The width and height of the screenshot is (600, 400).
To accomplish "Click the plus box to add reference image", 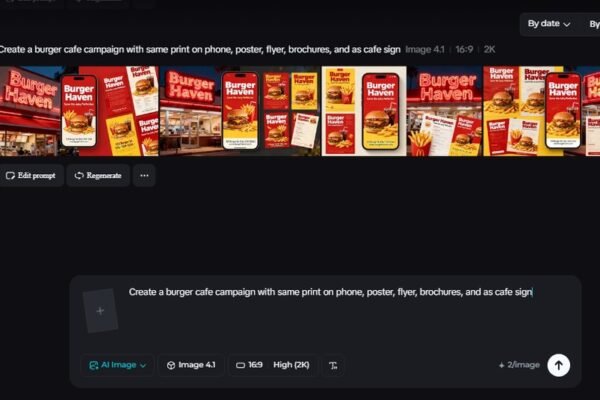I will (x=100, y=311).
